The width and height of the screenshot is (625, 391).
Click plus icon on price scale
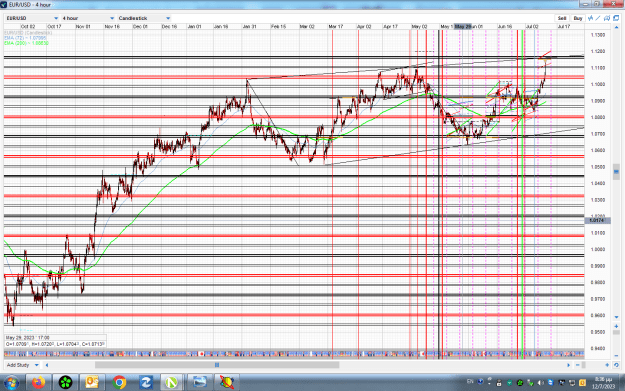point(616,326)
